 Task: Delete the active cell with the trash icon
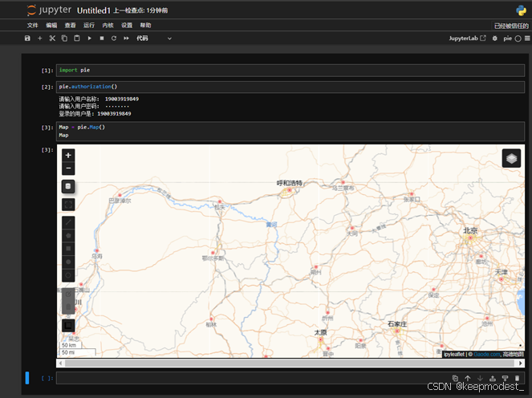tap(517, 378)
